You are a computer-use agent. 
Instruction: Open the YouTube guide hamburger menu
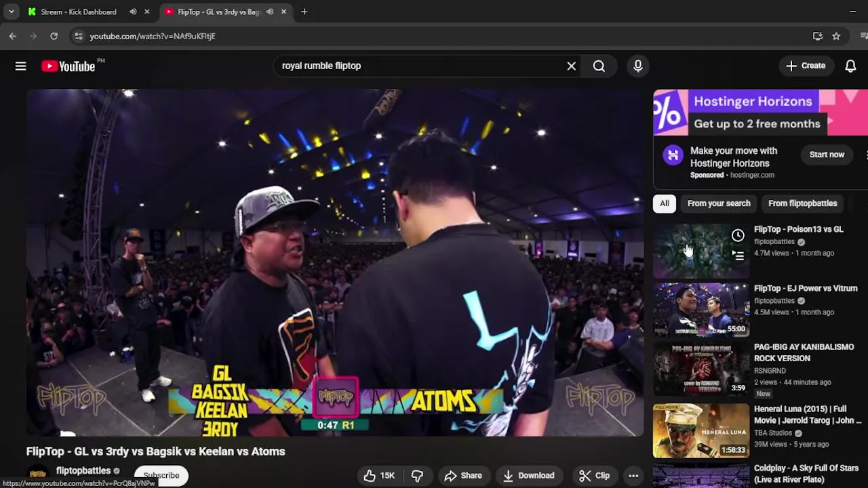coord(20,66)
